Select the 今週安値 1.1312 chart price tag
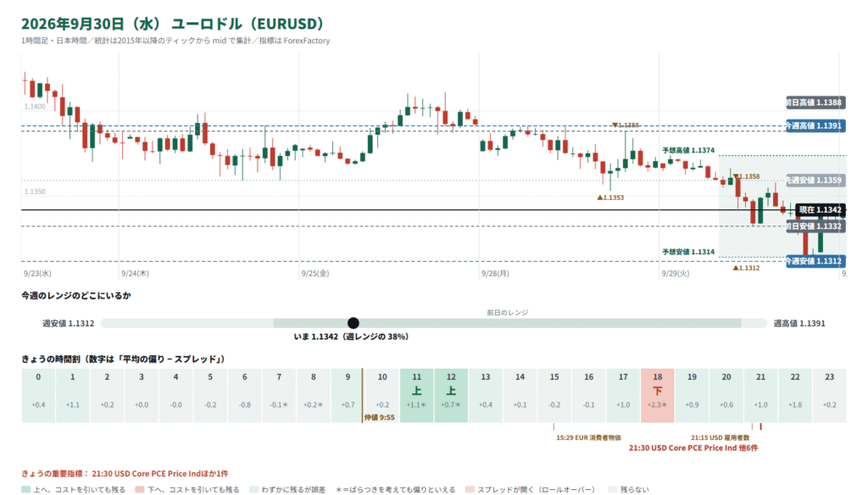Viewport: 868px width, 495px height. [x=815, y=261]
